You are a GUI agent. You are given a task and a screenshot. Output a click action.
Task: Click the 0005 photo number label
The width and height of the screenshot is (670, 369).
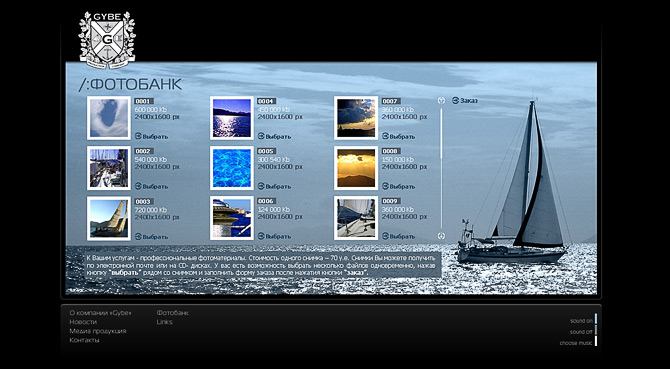click(267, 151)
